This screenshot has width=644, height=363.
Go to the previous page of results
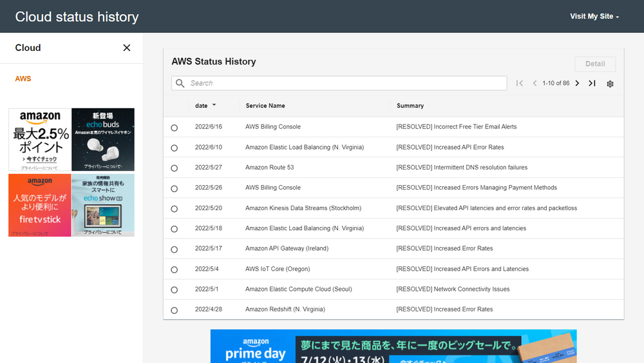tap(535, 83)
